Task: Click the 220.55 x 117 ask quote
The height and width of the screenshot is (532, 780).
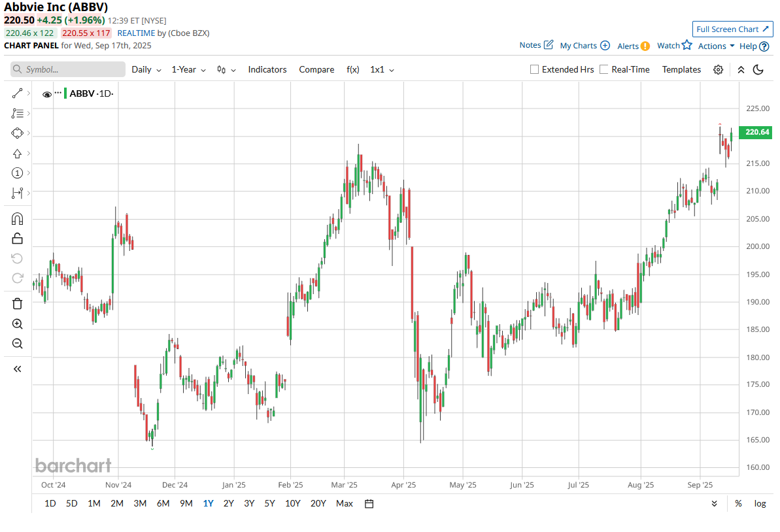Action: pos(86,33)
